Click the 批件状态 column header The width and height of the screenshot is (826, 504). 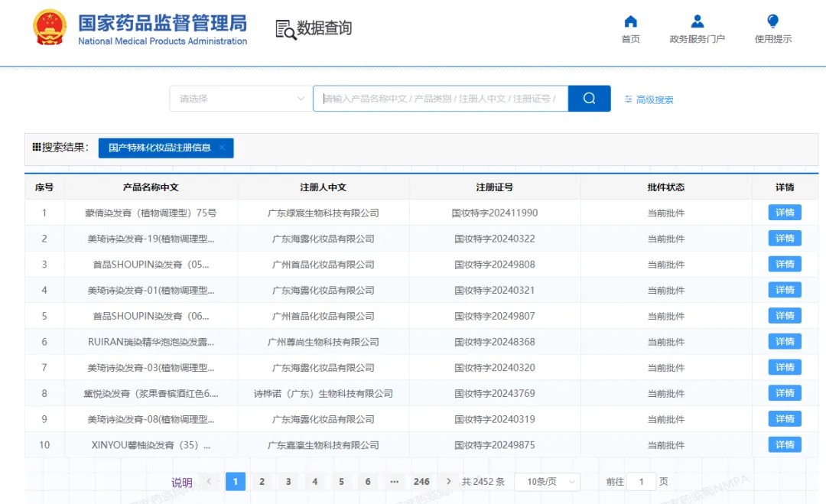point(666,187)
